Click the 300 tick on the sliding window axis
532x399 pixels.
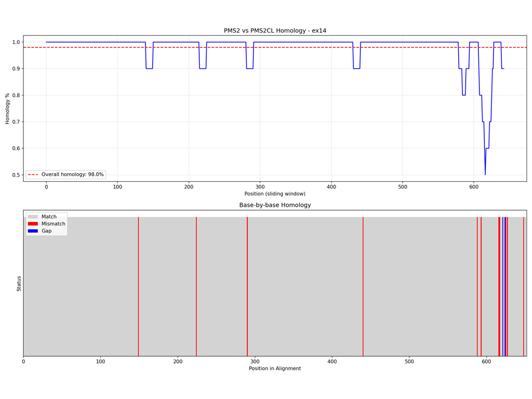click(x=260, y=187)
